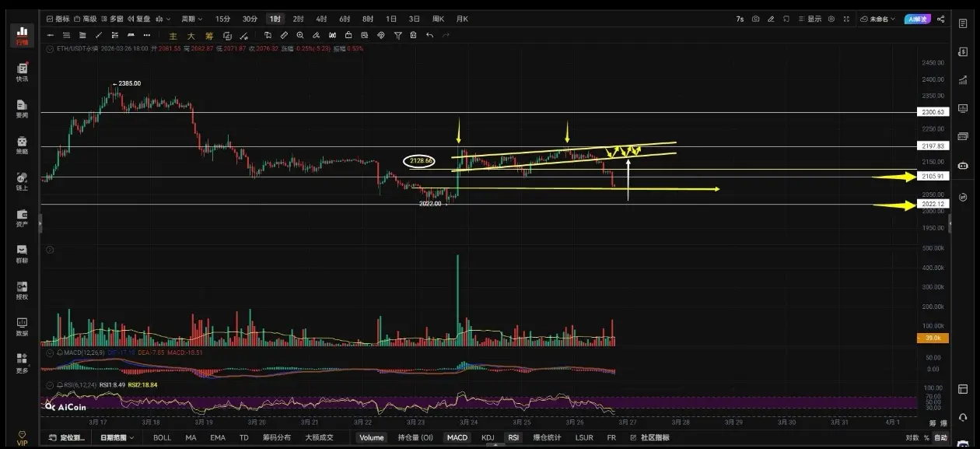Open the robot assistant icon on right sidebar
This screenshot has width=980, height=449.
[963, 165]
